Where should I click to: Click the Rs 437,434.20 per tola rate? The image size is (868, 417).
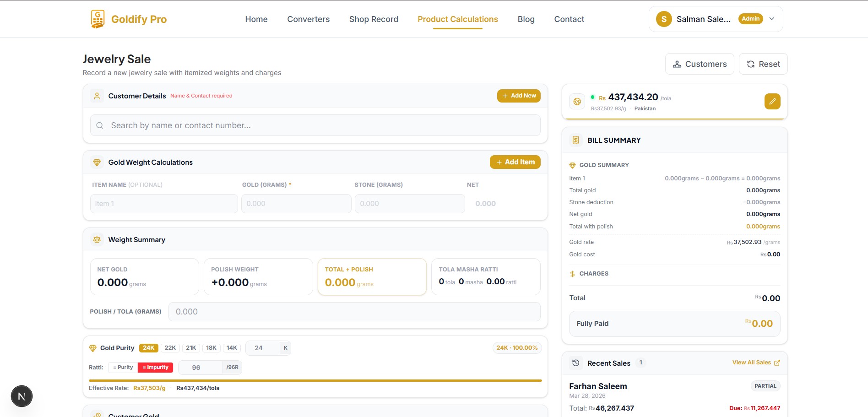(635, 97)
